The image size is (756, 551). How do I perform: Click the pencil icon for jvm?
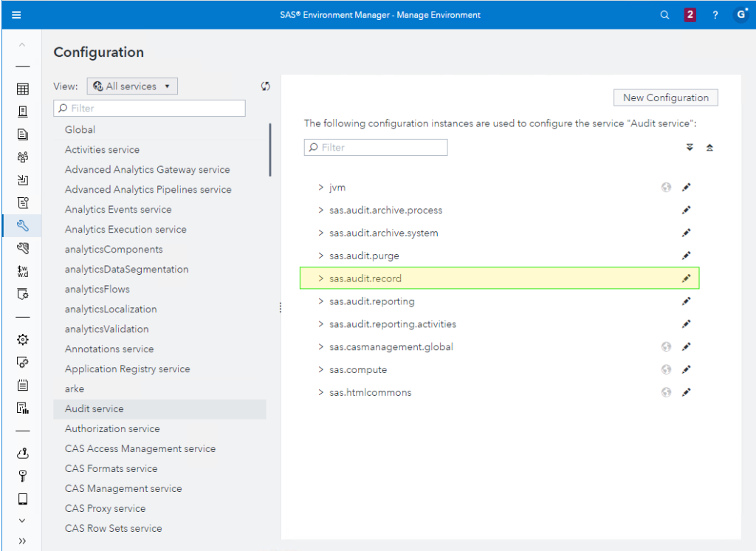[x=686, y=188]
